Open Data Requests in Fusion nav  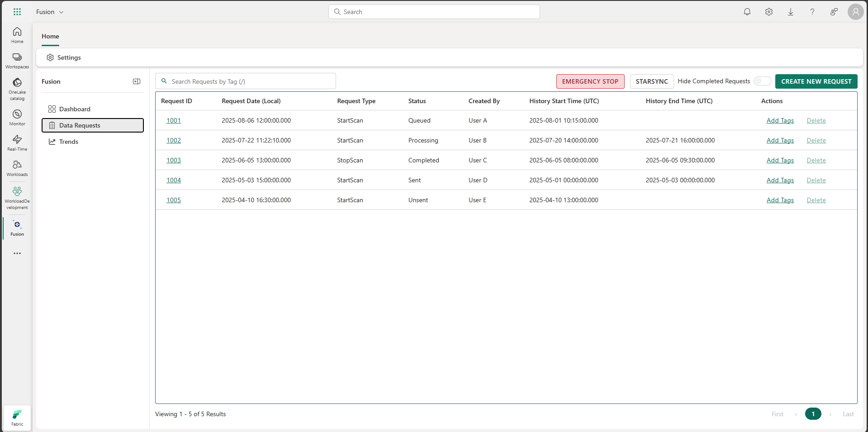coord(93,125)
